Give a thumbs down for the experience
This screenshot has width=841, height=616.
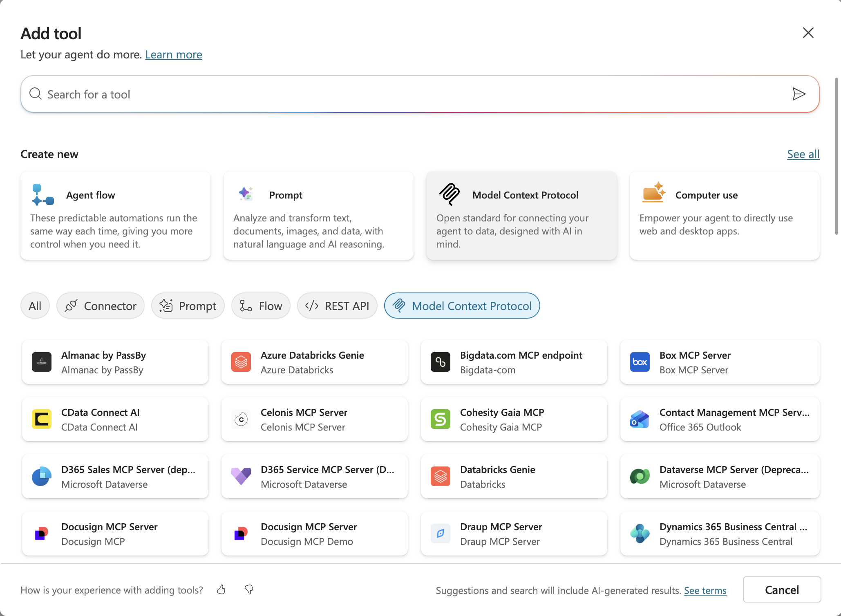249,589
